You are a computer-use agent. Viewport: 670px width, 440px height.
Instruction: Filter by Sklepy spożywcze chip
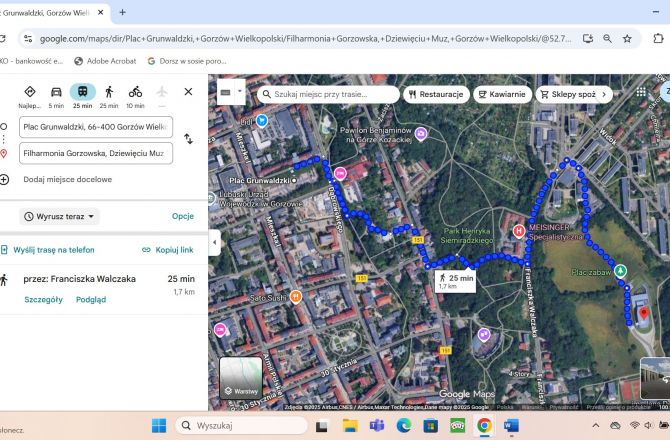568,94
